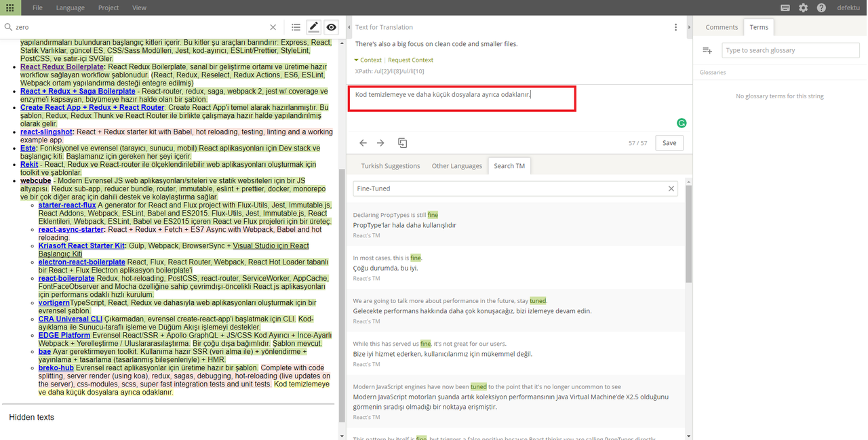The image size is (868, 440).
Task: Select TM result 'PropType'lar hala daha kullanışlıdır'
Action: 405,225
